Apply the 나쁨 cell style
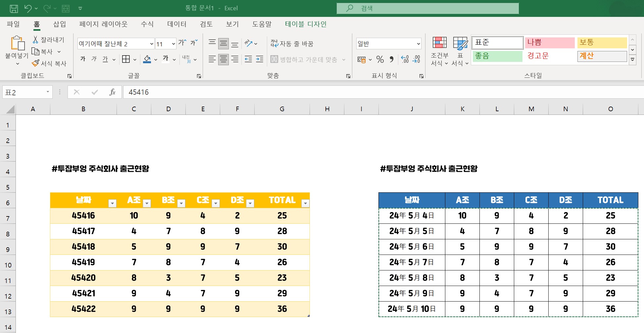The width and height of the screenshot is (644, 333). pyautogui.click(x=550, y=43)
